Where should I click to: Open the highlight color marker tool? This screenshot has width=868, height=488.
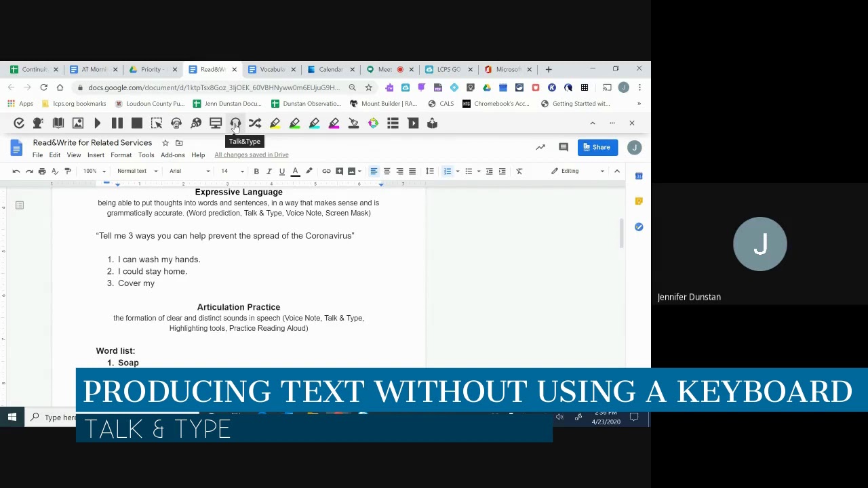click(309, 171)
